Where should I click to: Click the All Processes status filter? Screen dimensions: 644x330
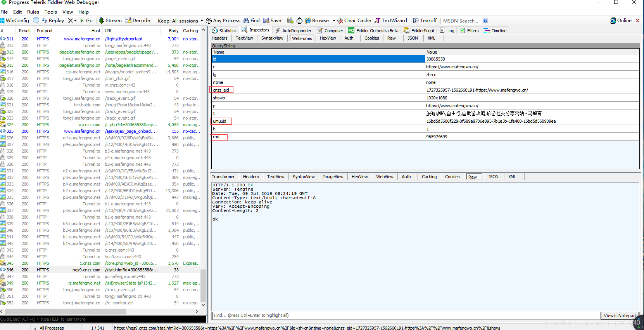point(48,328)
